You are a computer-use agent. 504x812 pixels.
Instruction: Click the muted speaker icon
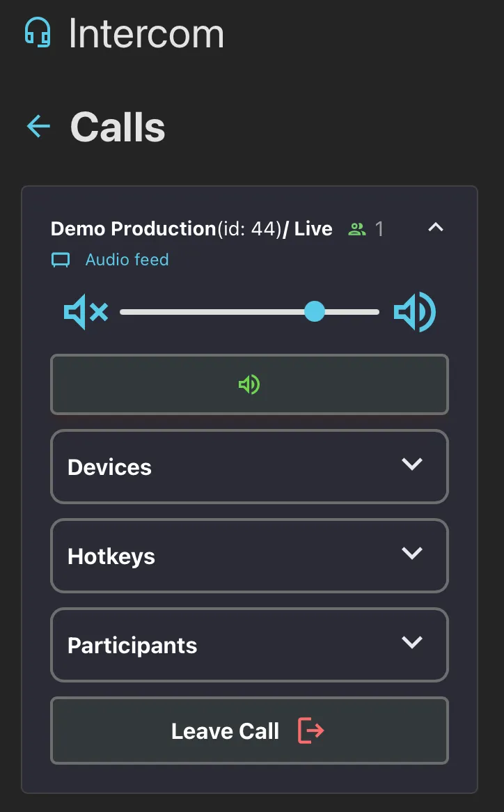[x=86, y=312]
